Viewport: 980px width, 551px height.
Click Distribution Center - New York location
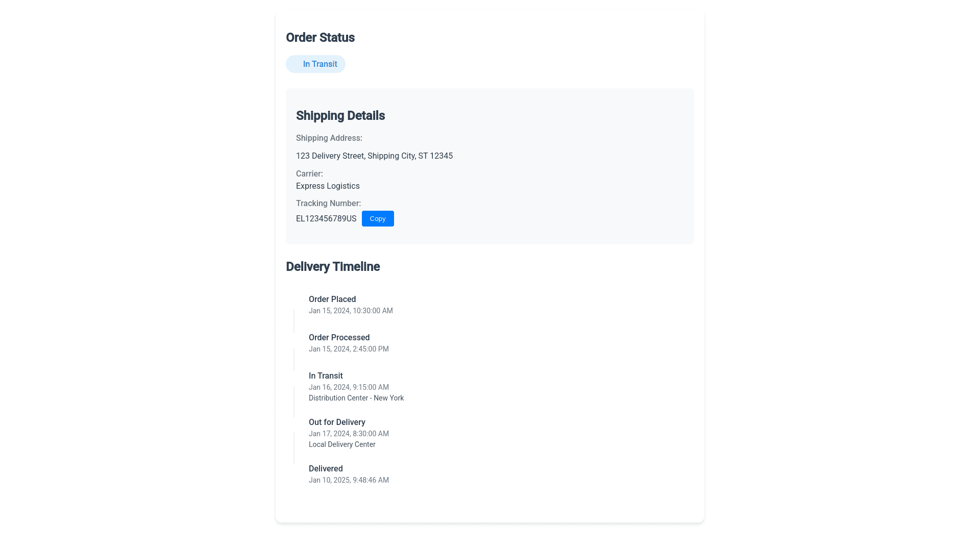[x=356, y=398]
